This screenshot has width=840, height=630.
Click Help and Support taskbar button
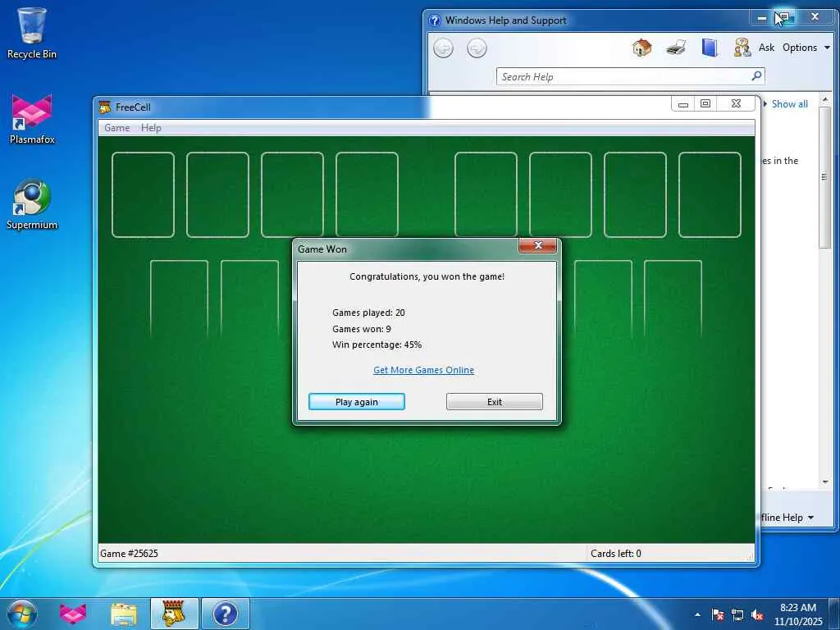pyautogui.click(x=226, y=614)
